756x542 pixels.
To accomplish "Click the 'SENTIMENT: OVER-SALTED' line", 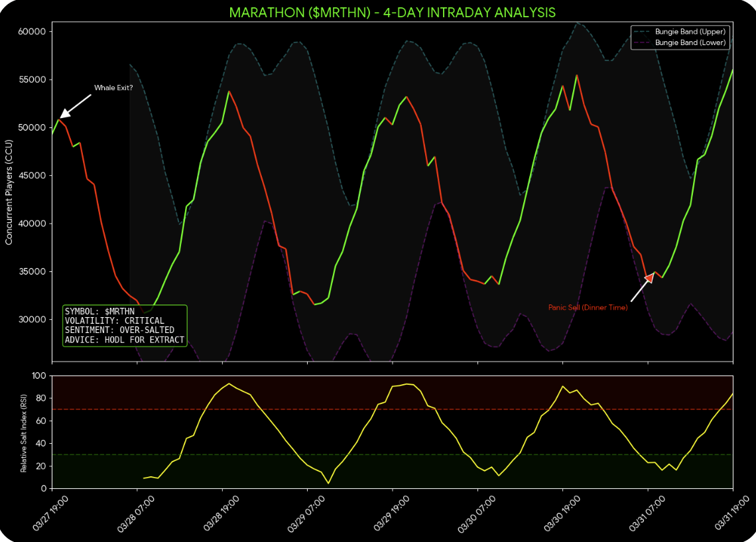I will [119, 330].
